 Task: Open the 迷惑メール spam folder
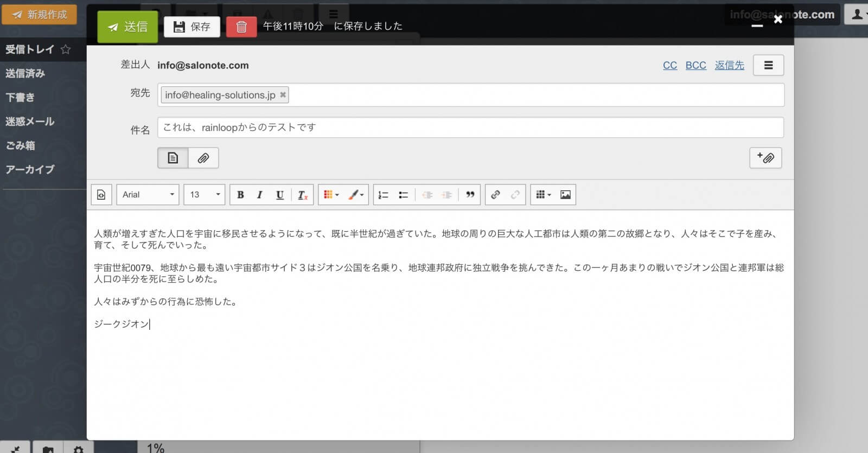click(x=30, y=122)
